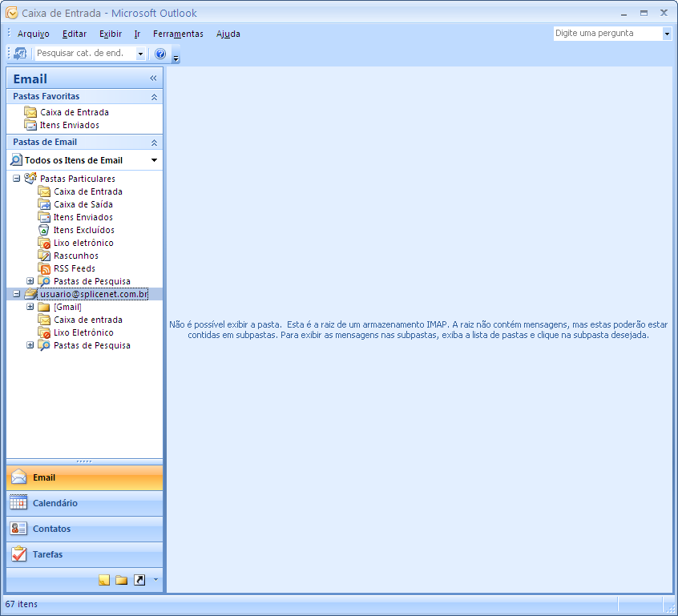Open the Ajuda menu
This screenshot has height=616, width=678.
[228, 34]
